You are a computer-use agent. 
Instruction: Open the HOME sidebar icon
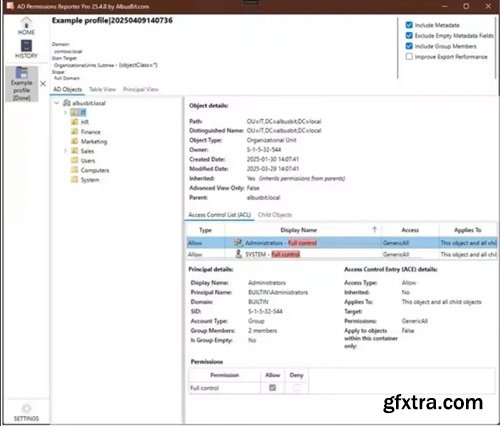pos(26,26)
